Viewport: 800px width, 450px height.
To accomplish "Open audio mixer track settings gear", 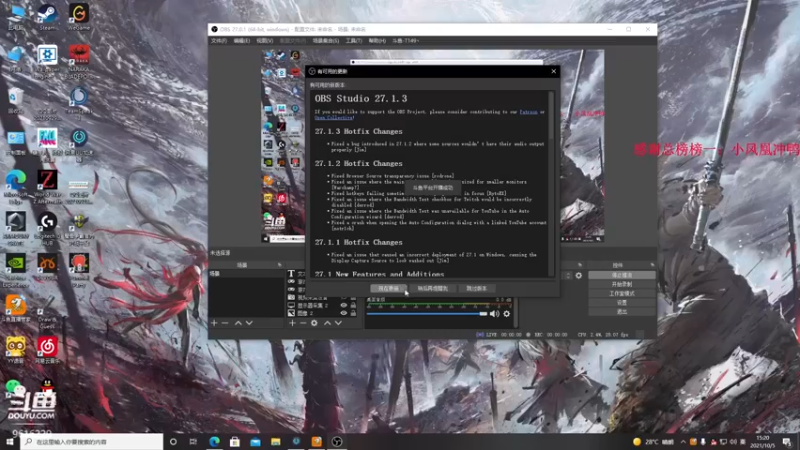I will tap(507, 314).
